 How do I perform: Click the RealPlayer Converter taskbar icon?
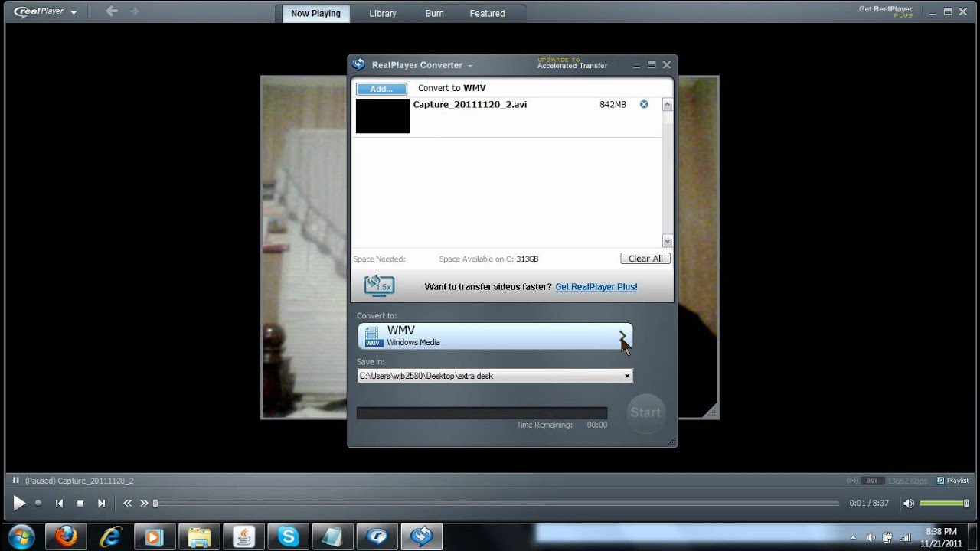422,536
